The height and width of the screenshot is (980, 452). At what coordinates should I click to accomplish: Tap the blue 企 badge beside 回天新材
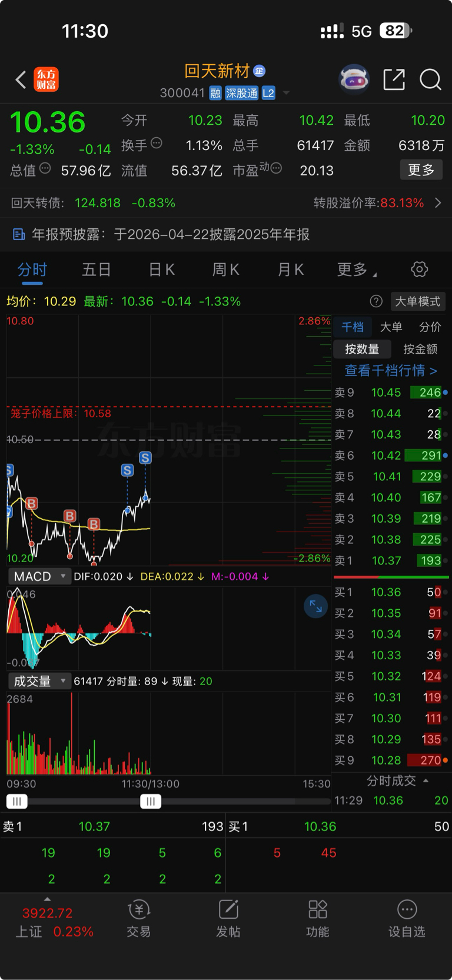tap(260, 71)
